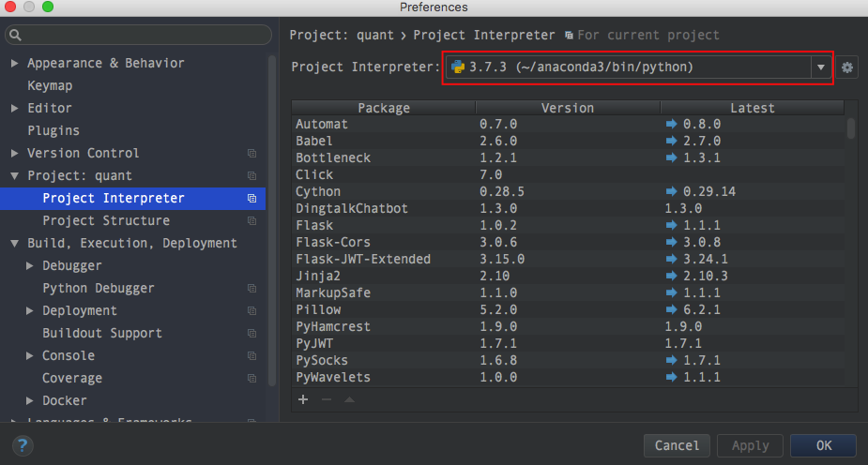Click the plus icon to install package
868x465 pixels.
tap(303, 399)
